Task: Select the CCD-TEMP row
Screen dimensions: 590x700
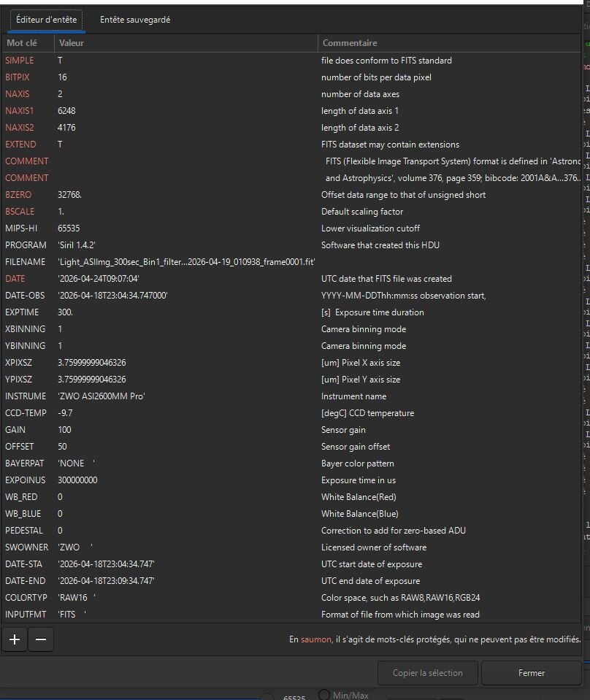Action: [291, 413]
